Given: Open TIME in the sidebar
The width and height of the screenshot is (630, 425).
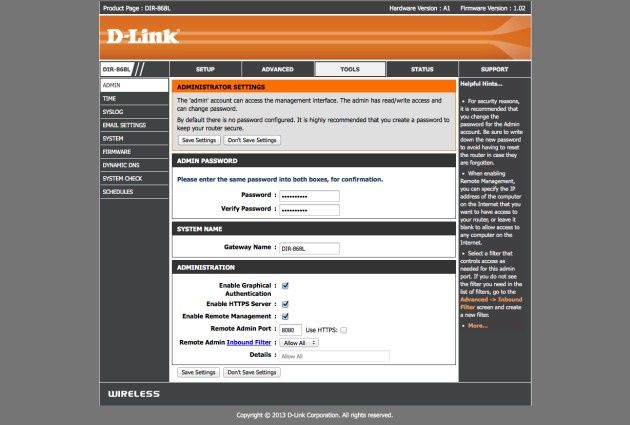Looking at the screenshot, I should 134,98.
